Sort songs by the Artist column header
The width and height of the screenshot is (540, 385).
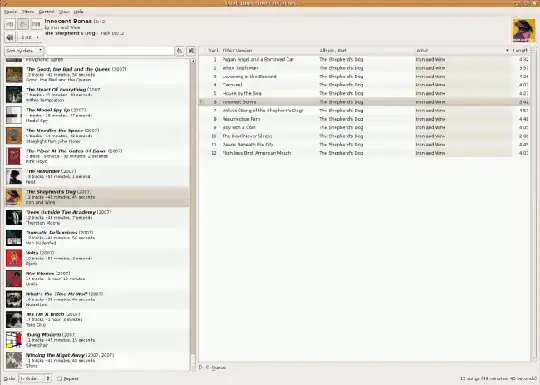(x=462, y=51)
